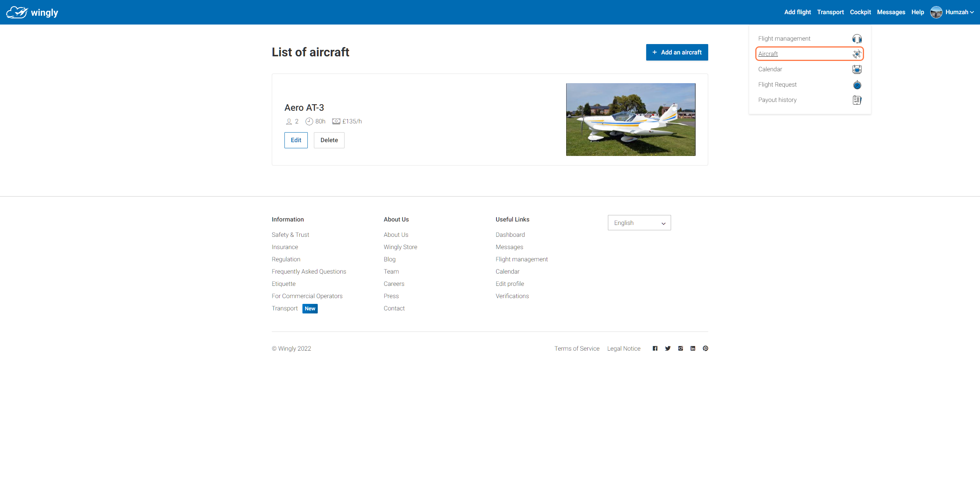Open the Safety & Trust link
980x497 pixels.
[x=290, y=235]
